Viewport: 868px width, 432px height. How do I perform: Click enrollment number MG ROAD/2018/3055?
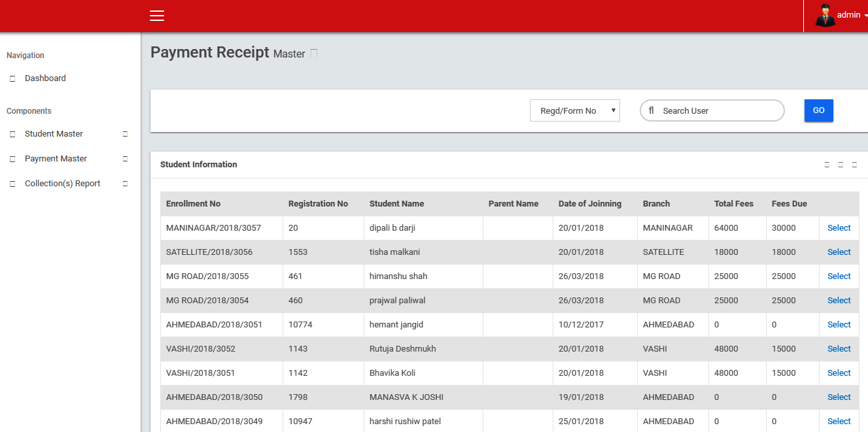pyautogui.click(x=207, y=276)
